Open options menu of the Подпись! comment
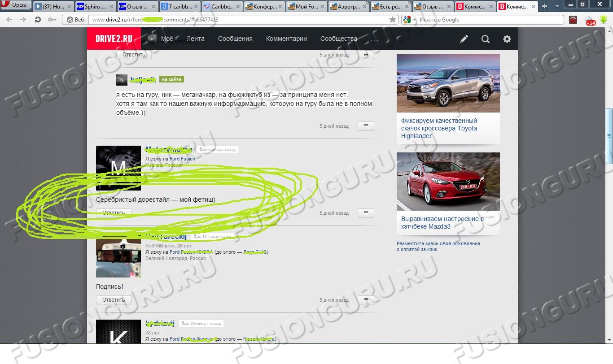This screenshot has width=613, height=364. point(366,300)
